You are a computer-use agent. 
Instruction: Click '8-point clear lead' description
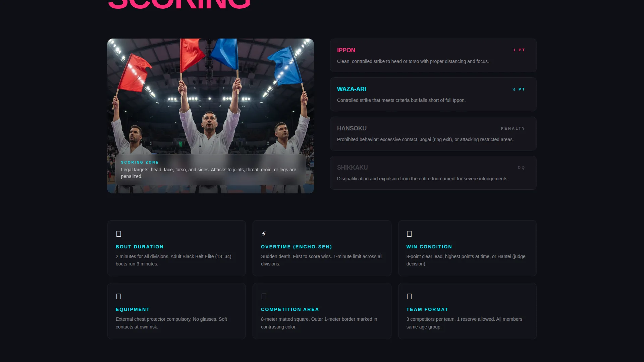pos(466,260)
